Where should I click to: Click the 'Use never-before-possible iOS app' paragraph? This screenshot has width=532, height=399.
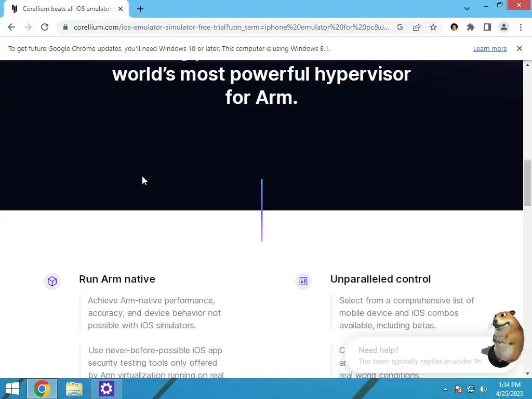(156, 362)
